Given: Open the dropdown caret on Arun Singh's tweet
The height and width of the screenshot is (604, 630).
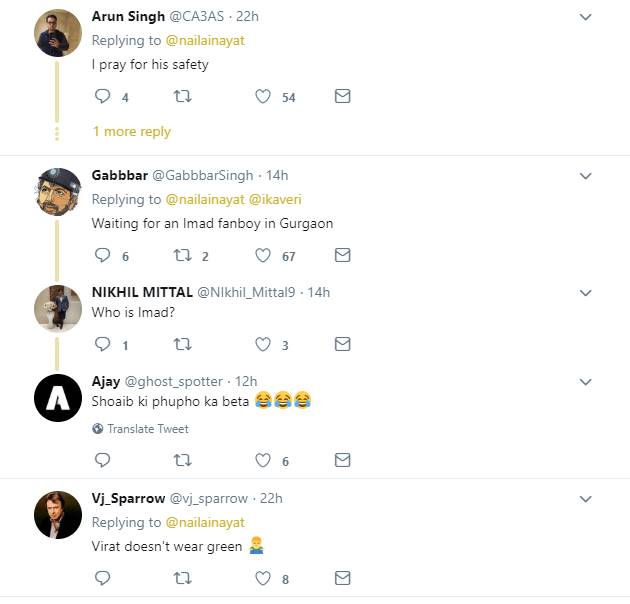Looking at the screenshot, I should [586, 17].
